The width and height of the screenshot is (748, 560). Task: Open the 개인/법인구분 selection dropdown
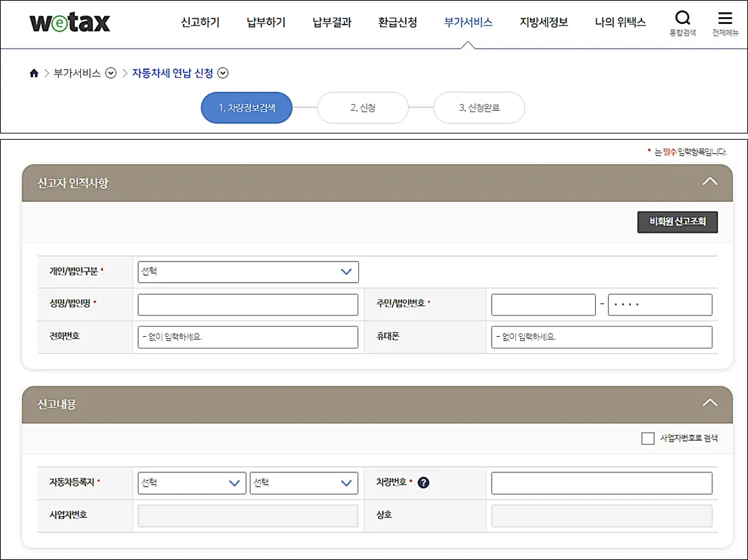pos(248,272)
